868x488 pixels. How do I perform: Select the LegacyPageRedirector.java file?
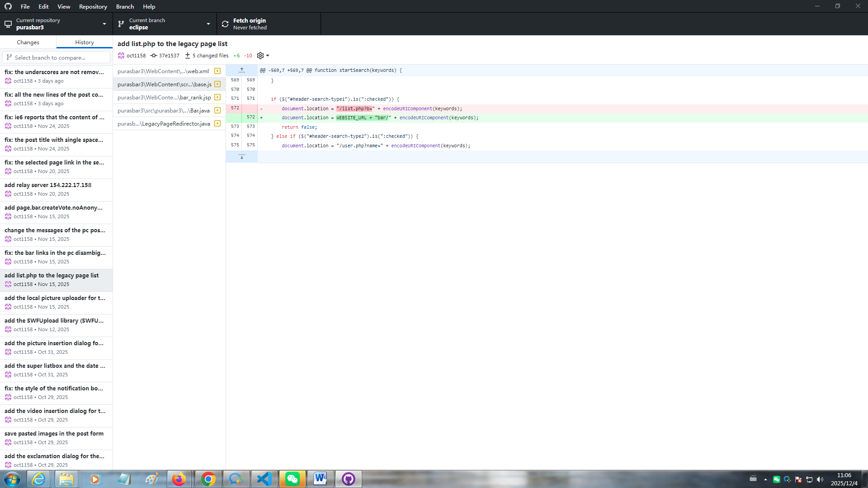pos(164,123)
